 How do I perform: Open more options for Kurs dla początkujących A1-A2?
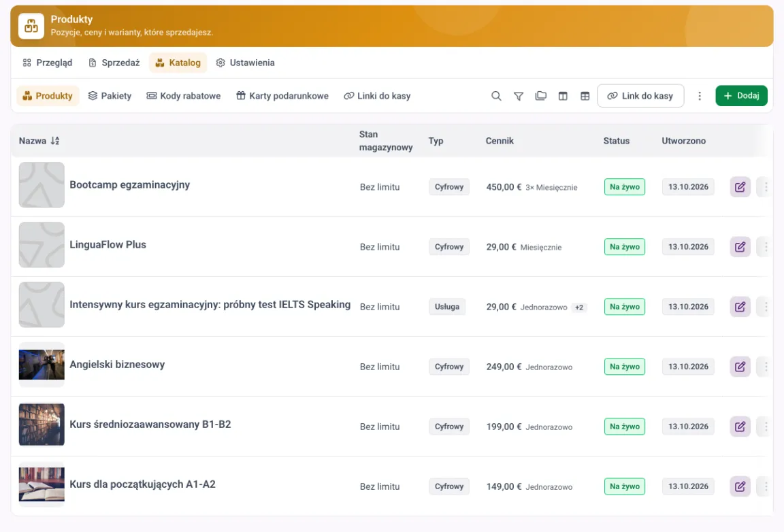[x=766, y=486]
